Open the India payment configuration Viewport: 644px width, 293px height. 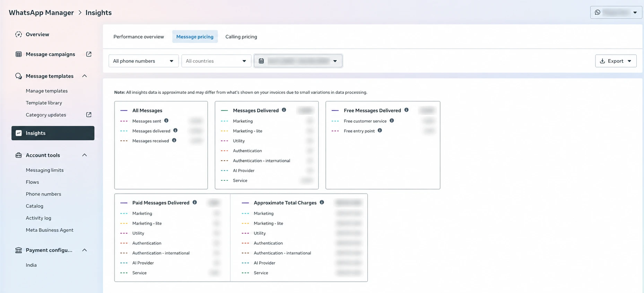point(31,265)
